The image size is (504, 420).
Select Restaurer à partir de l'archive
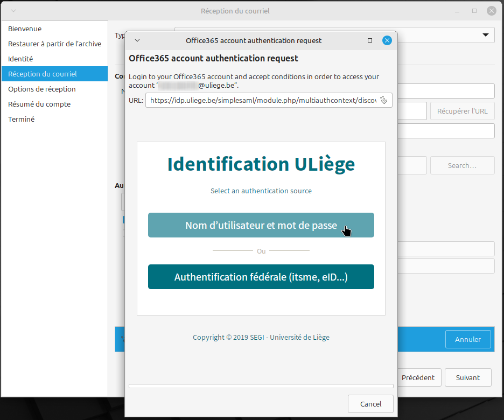(54, 44)
